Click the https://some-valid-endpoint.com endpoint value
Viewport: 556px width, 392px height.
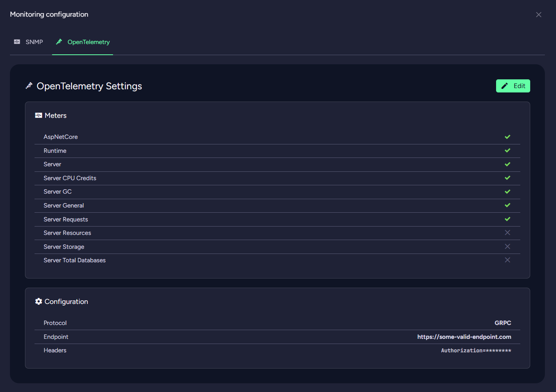464,336
